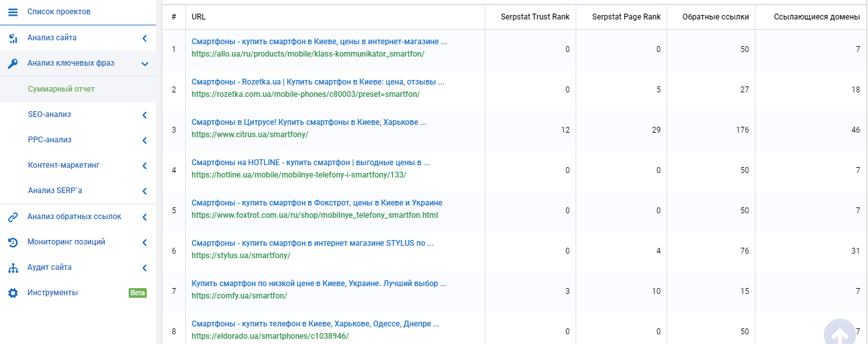Open comfy.ua title link Купить смартфон
This screenshot has height=344, width=868.
coord(319,284)
